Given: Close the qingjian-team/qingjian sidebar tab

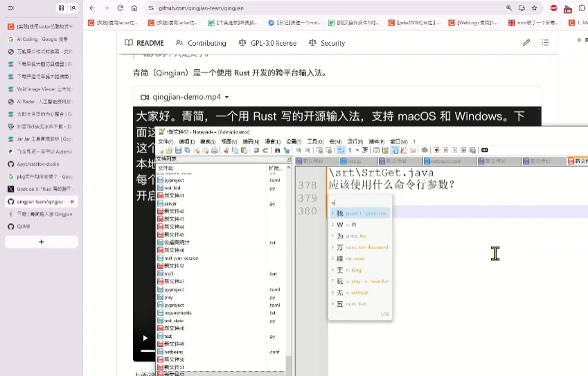Looking at the screenshot, I should pyautogui.click(x=72, y=202).
